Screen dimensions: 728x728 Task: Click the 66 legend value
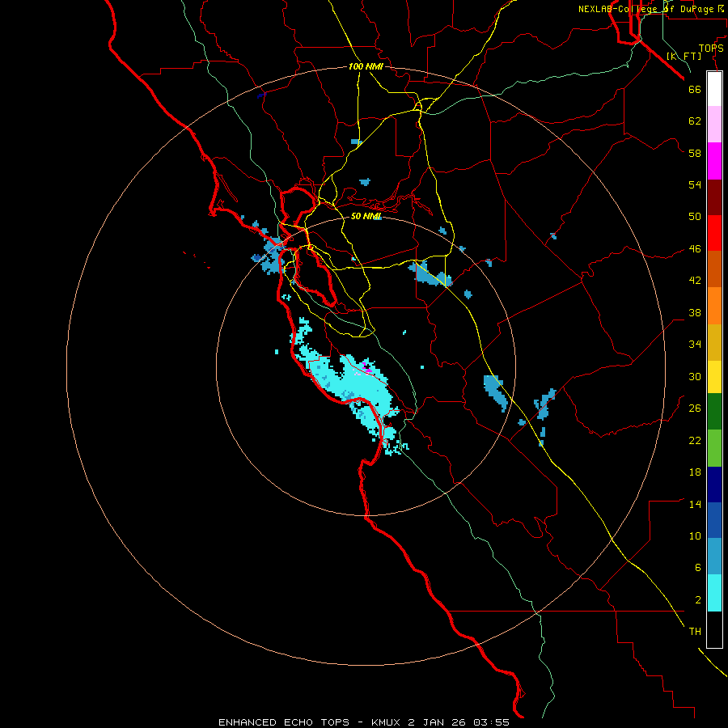click(x=695, y=89)
